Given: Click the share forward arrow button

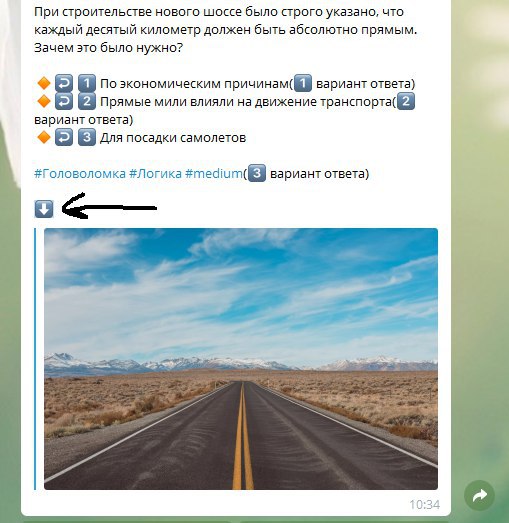Looking at the screenshot, I should (x=479, y=495).
